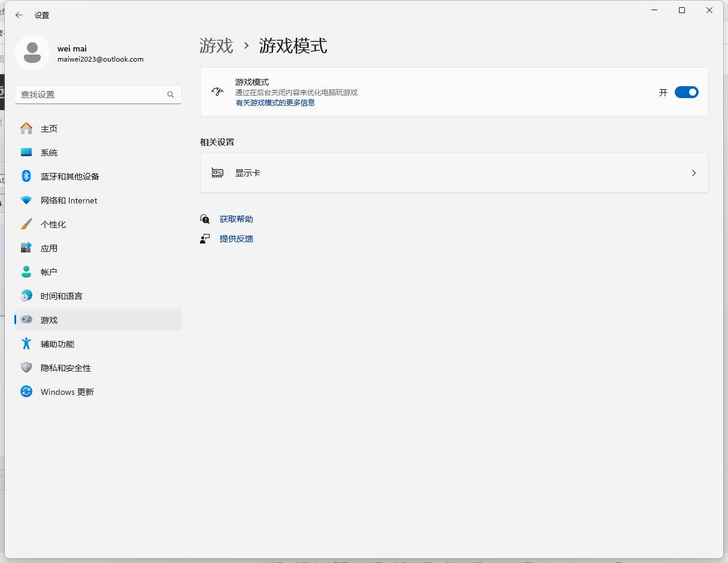Expand the Graphics (显示卡) settings chevron

(694, 173)
